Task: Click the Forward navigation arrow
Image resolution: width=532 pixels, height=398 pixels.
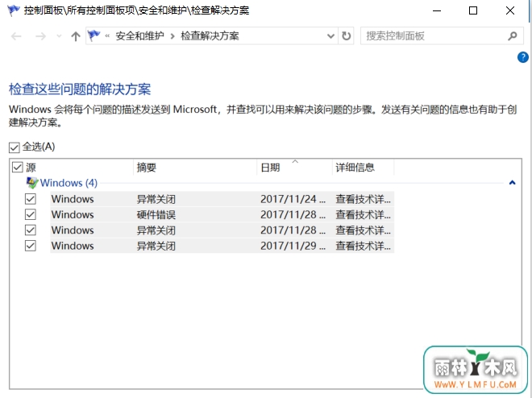Action: [40, 36]
